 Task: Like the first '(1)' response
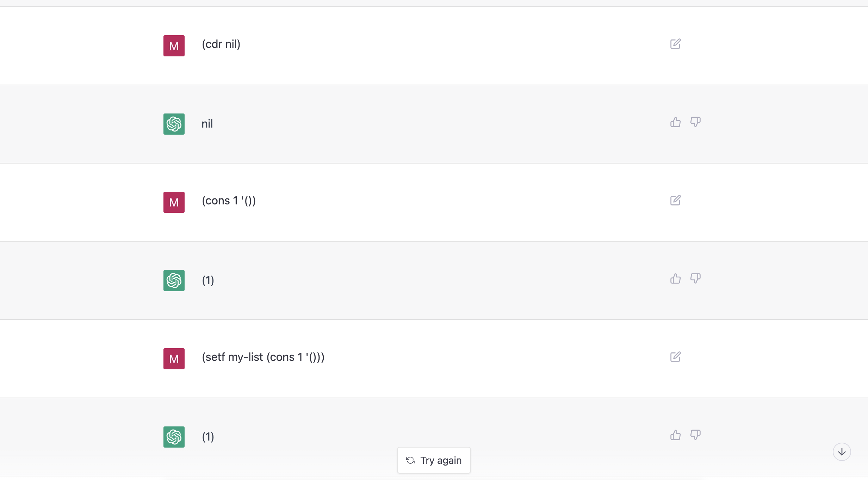click(x=675, y=278)
